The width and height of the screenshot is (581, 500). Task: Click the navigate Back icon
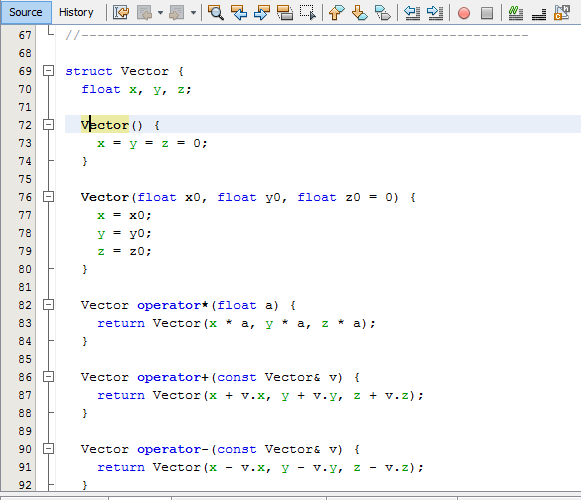(x=145, y=13)
